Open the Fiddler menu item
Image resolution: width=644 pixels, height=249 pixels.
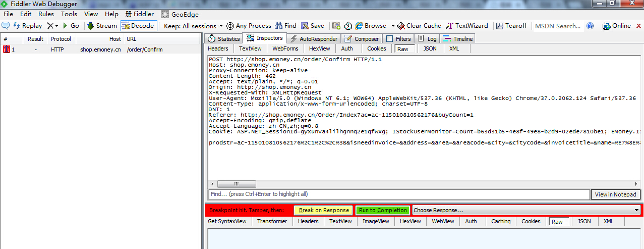(140, 14)
